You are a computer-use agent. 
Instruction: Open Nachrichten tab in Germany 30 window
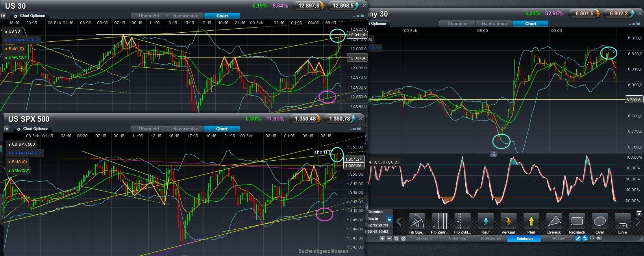(494, 24)
